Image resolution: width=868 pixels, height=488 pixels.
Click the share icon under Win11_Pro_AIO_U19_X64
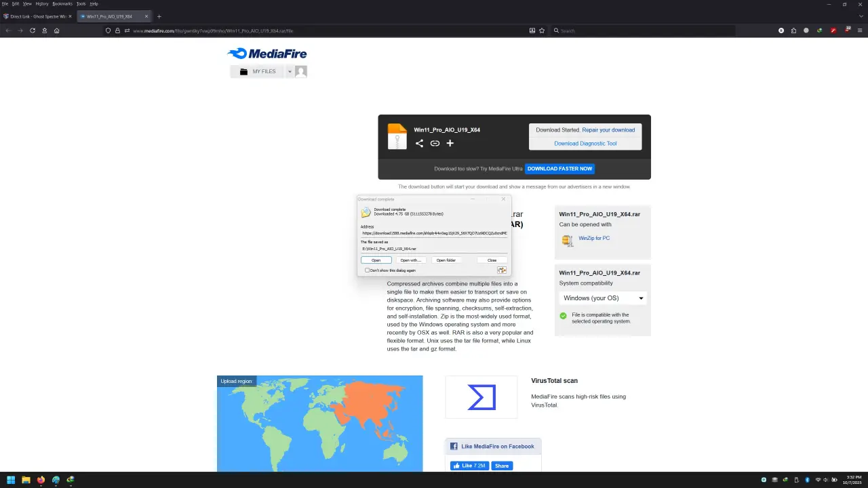(x=419, y=143)
